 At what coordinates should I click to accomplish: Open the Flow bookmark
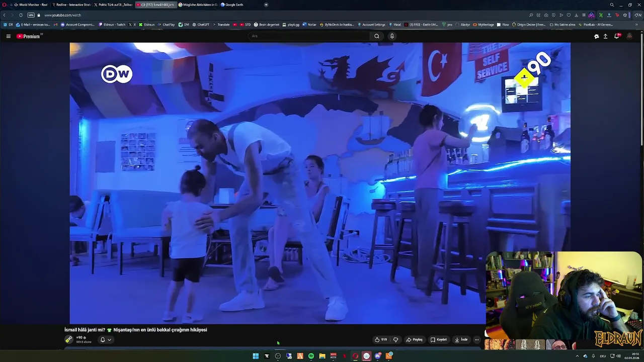pyautogui.click(x=503, y=24)
